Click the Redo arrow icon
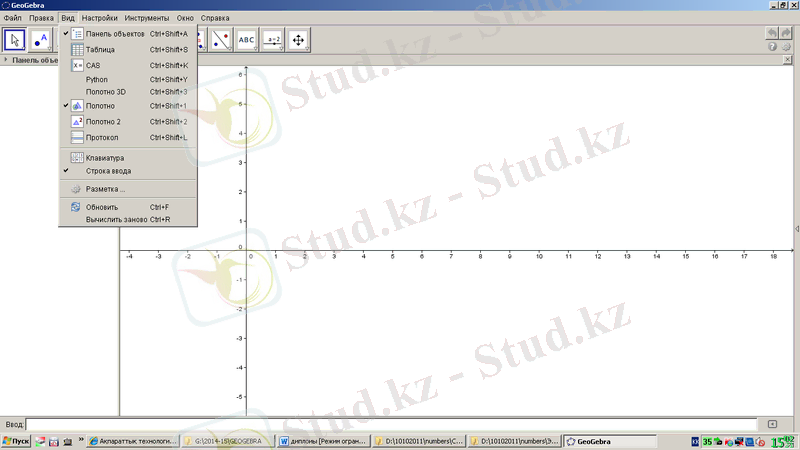 click(x=786, y=33)
